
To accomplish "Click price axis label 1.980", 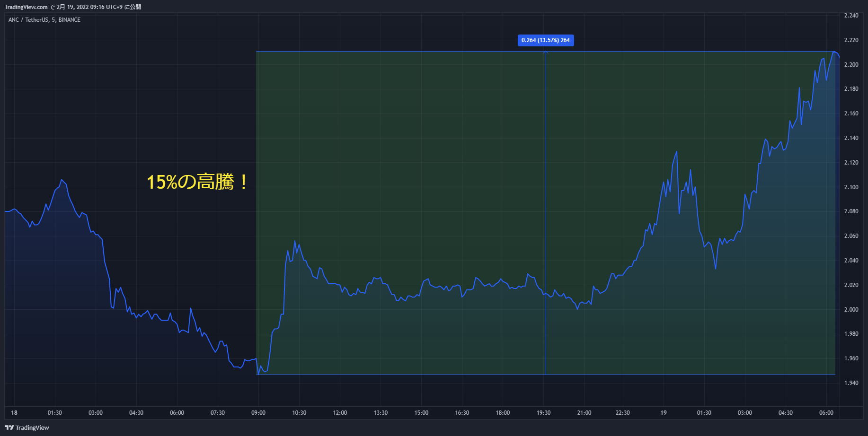I will [x=851, y=334].
